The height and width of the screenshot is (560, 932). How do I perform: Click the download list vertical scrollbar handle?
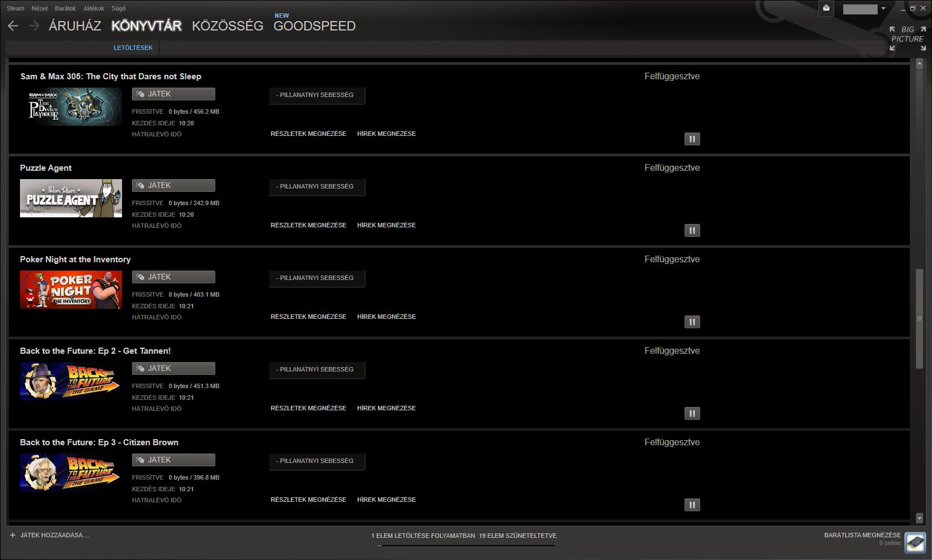919,318
